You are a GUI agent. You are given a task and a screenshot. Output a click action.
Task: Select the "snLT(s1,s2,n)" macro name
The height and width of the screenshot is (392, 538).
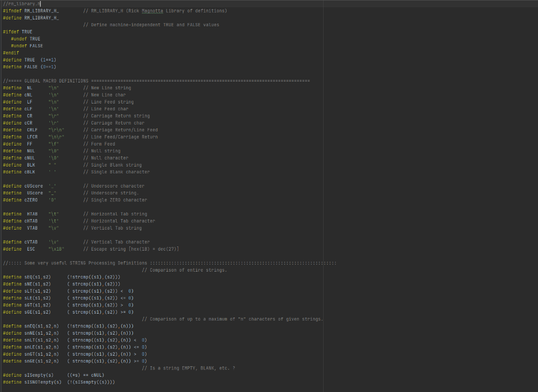click(42, 340)
